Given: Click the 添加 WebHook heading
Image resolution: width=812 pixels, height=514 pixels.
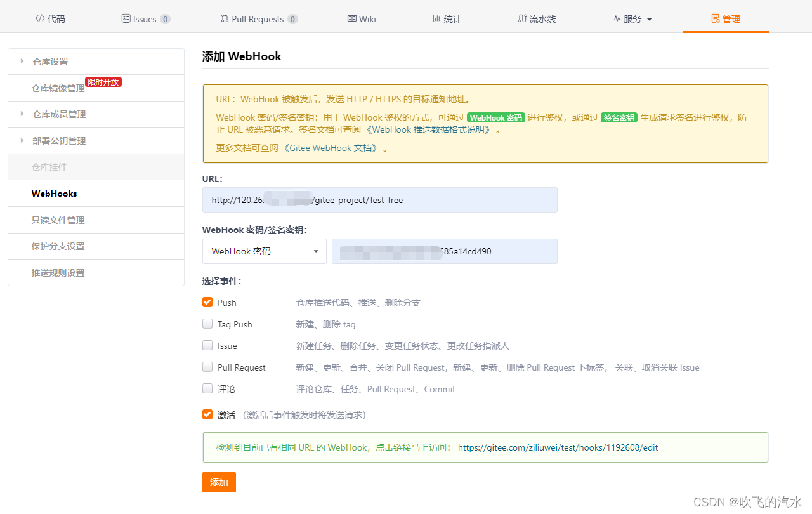Looking at the screenshot, I should tap(242, 56).
